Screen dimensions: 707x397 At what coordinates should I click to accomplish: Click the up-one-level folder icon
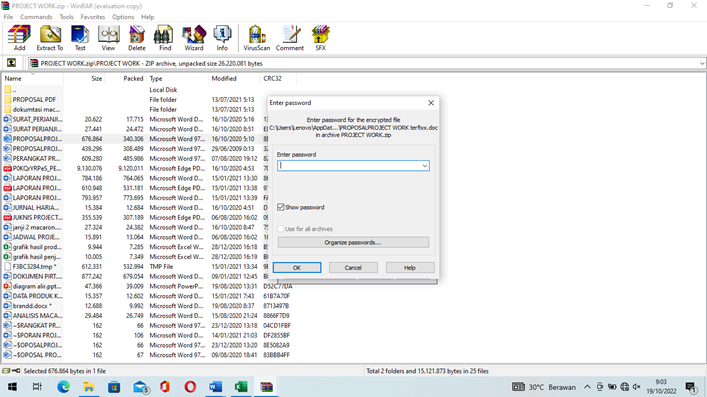point(12,63)
